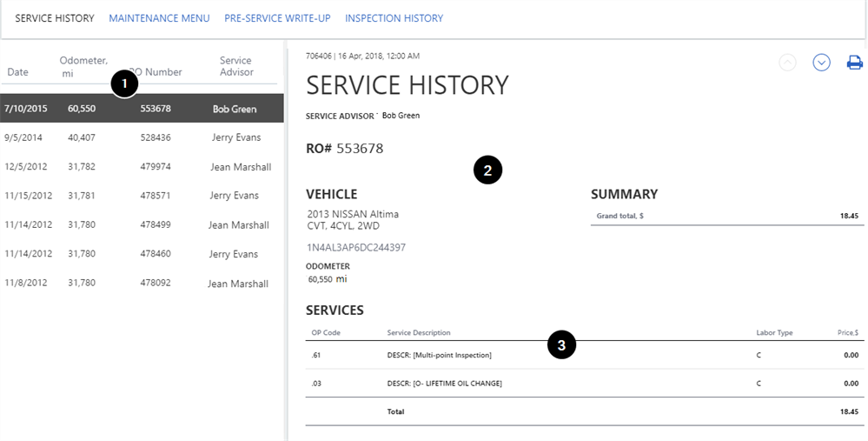Choose repair order 478571 row
The image size is (868, 441).
142,196
